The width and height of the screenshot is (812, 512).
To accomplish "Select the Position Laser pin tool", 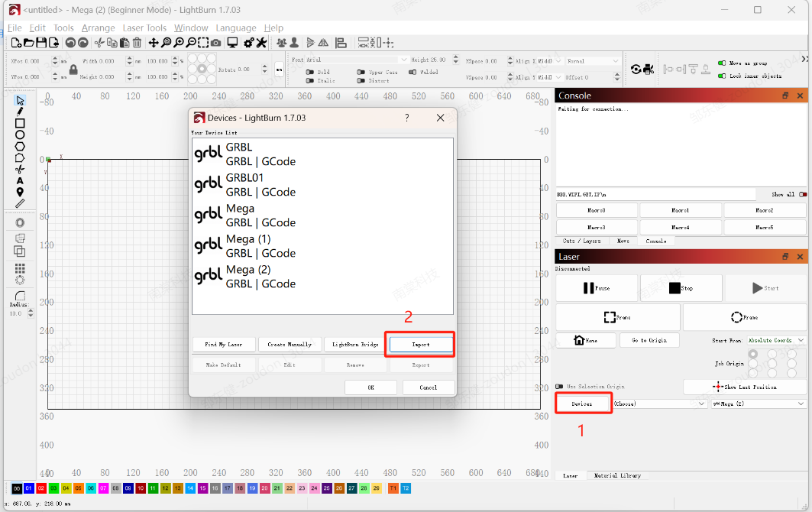I will (20, 193).
